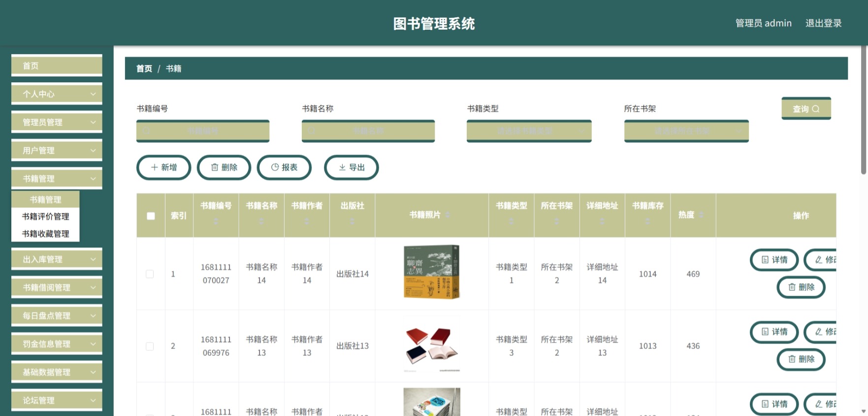The width and height of the screenshot is (868, 416).
Task: Click the 书籍名称 search input field
Action: 368,131
